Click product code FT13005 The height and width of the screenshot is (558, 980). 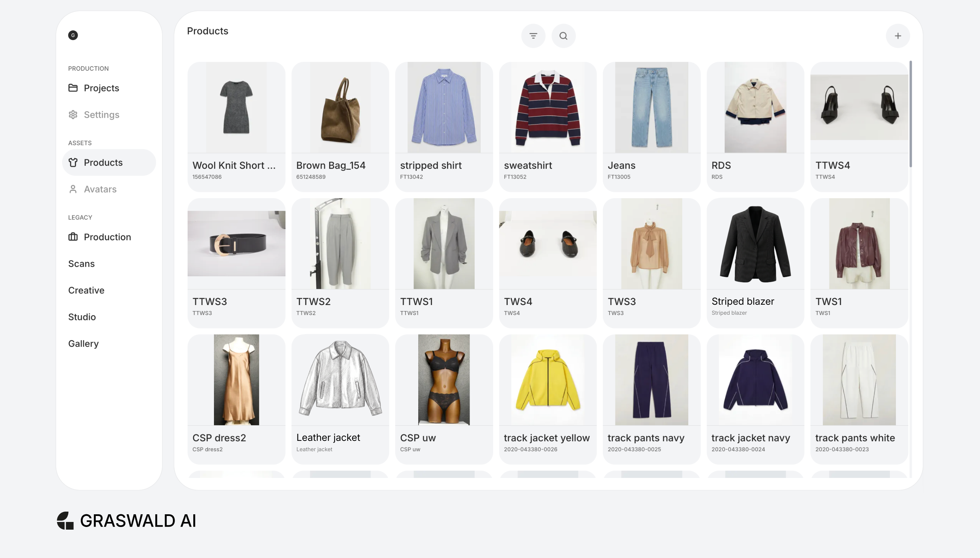619,177
